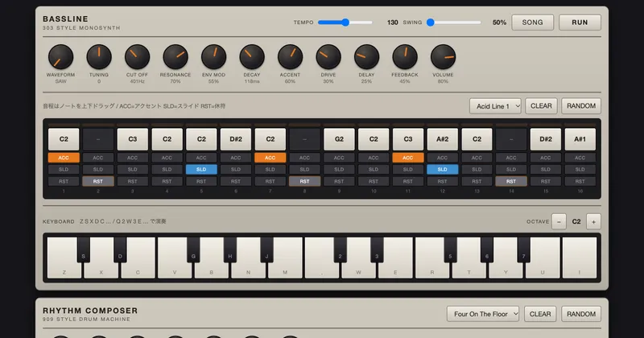Viewport: 644px width, 338px height.
Task: Toggle RST rest on step 8
Action: point(304,181)
